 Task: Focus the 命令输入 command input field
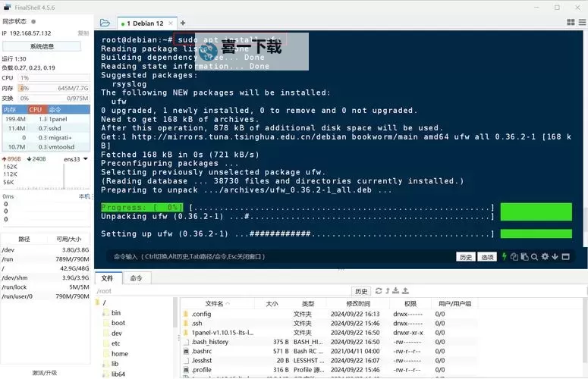pyautogui.click(x=278, y=256)
